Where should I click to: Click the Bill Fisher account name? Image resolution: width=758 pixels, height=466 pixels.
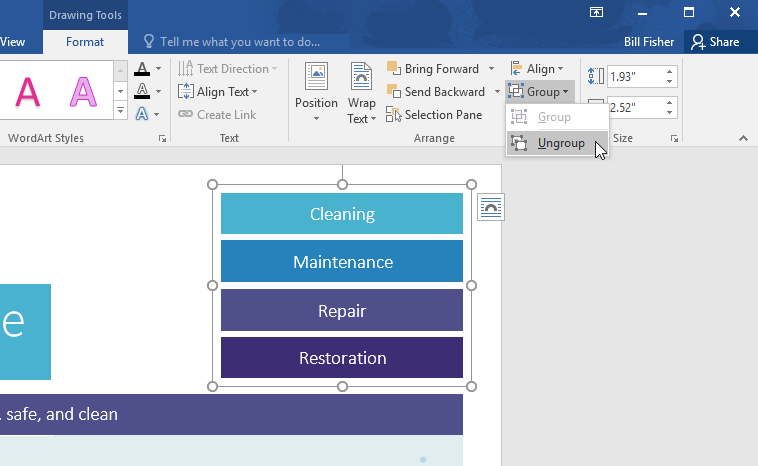pyautogui.click(x=649, y=42)
